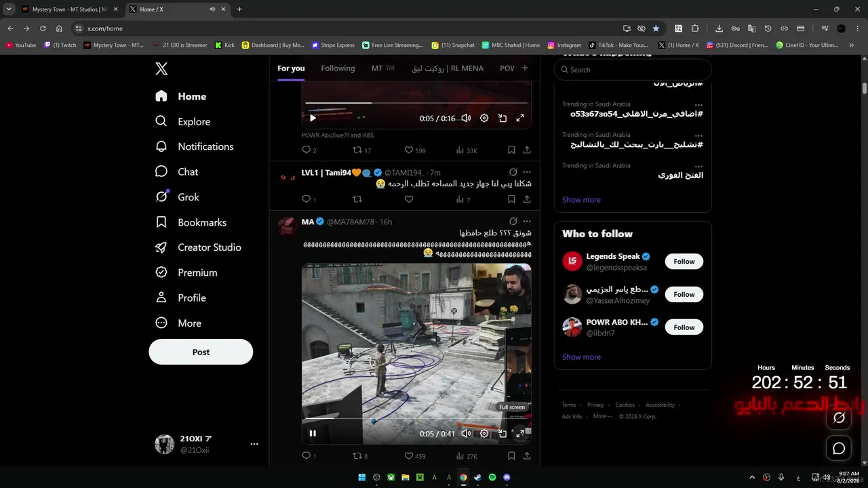Click the Post button
This screenshot has width=868, height=488.
coord(201,352)
